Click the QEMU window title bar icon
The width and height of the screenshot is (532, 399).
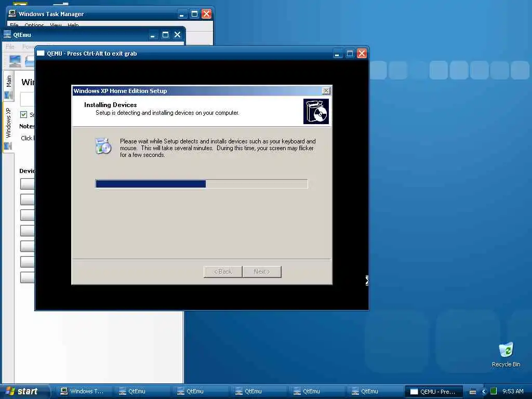click(x=41, y=54)
